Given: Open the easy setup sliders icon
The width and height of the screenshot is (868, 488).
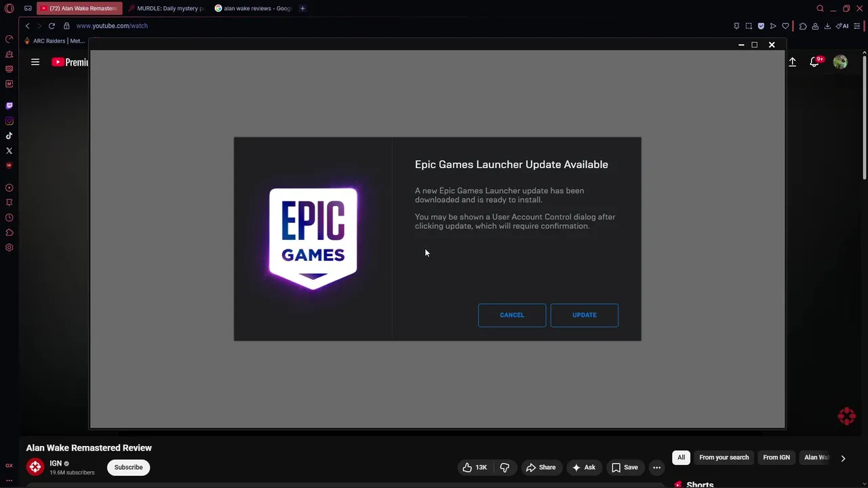Looking at the screenshot, I should (x=856, y=26).
